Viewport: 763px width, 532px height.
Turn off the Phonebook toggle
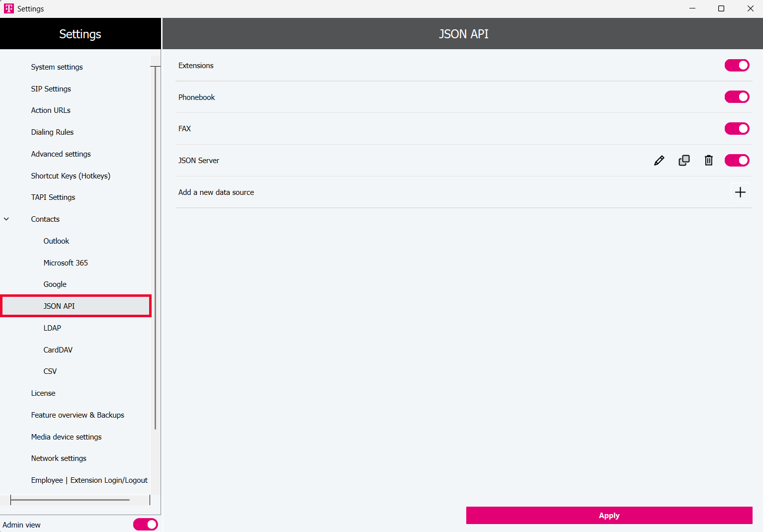737,97
